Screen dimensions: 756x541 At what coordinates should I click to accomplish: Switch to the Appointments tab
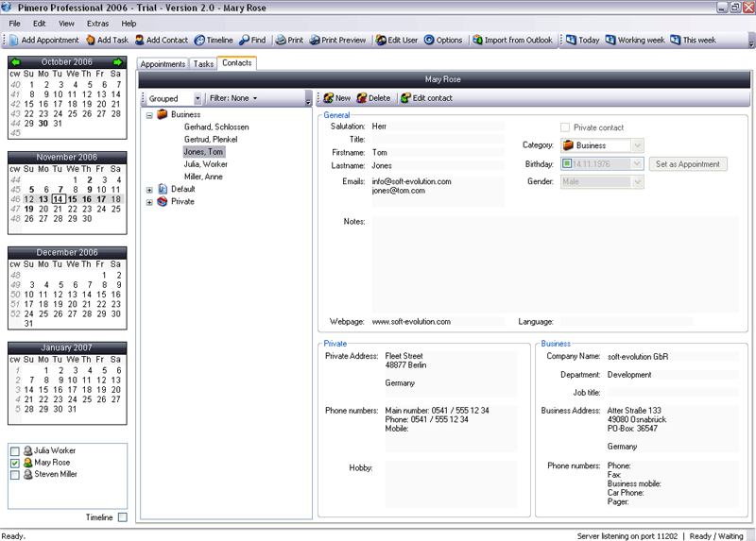pos(163,64)
